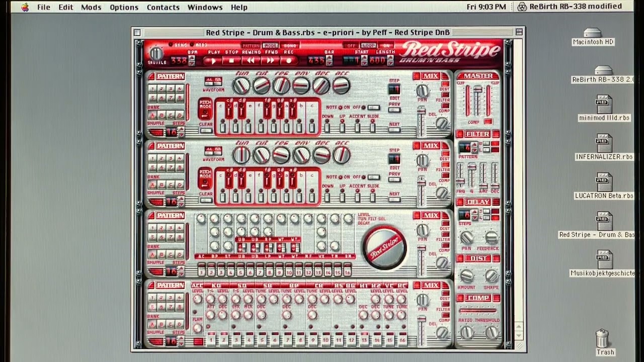Click the Dist Amount knob

466,276
